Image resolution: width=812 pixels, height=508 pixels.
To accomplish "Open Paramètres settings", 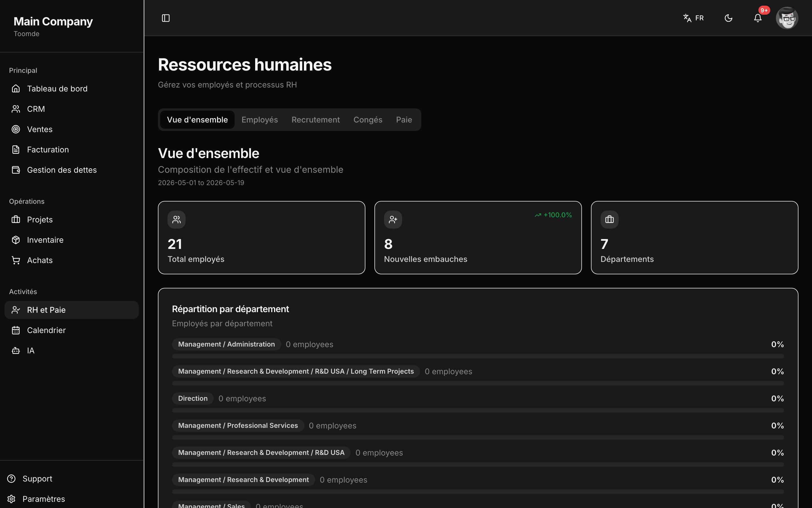I will click(71, 499).
